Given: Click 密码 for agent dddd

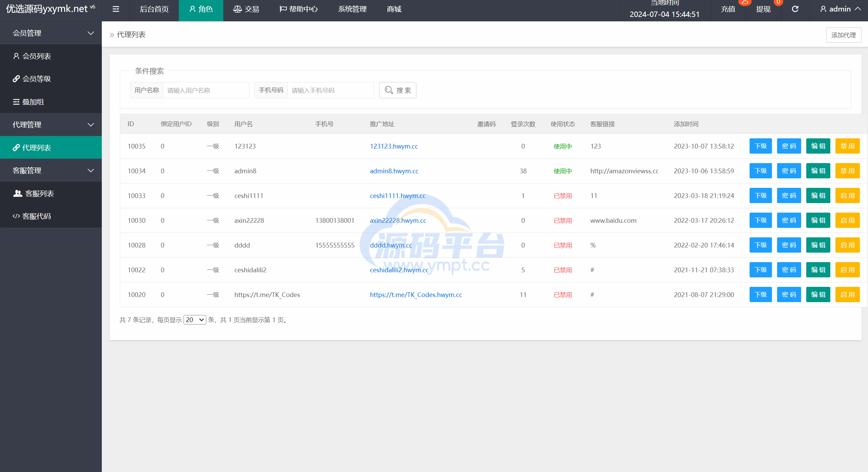Looking at the screenshot, I should point(789,245).
